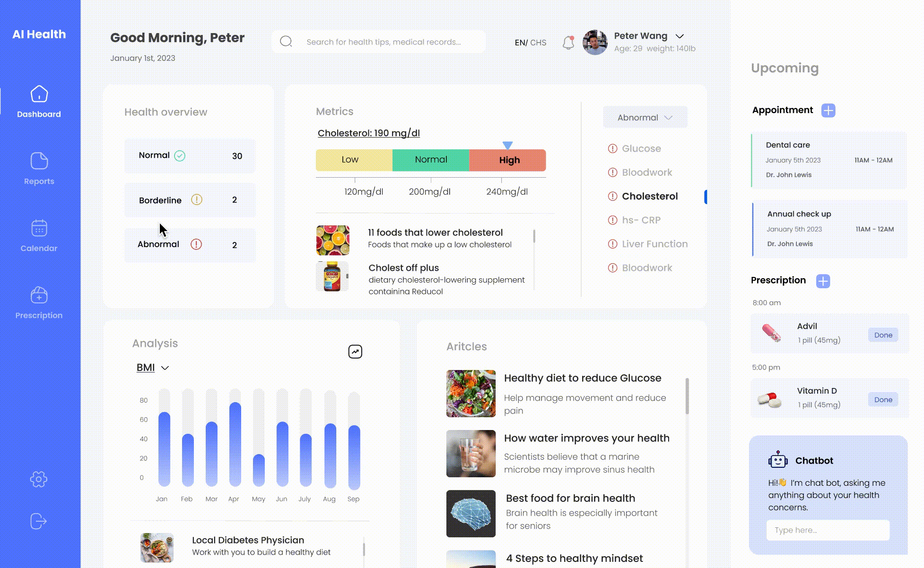
Task: Select Glucose in metrics list
Action: point(641,148)
